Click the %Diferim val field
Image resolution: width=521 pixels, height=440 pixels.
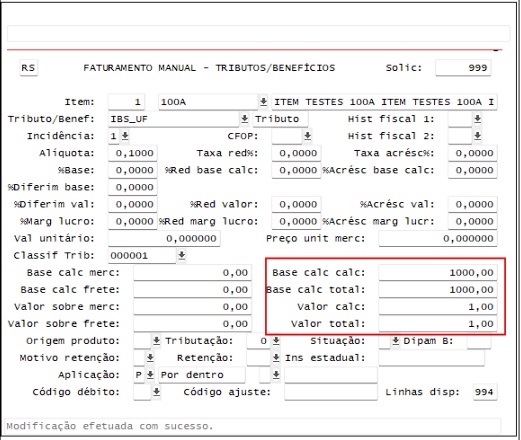(133, 204)
